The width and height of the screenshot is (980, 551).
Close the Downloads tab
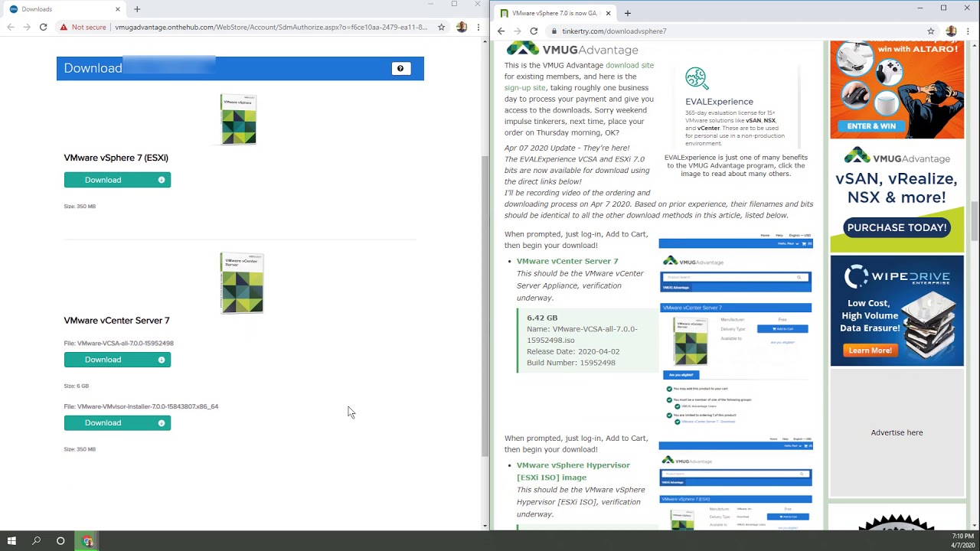[118, 9]
